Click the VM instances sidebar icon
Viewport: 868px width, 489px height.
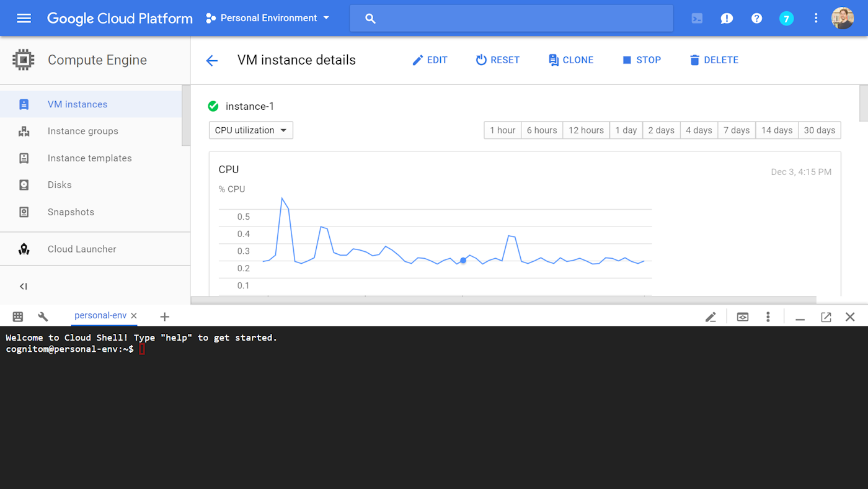(24, 104)
